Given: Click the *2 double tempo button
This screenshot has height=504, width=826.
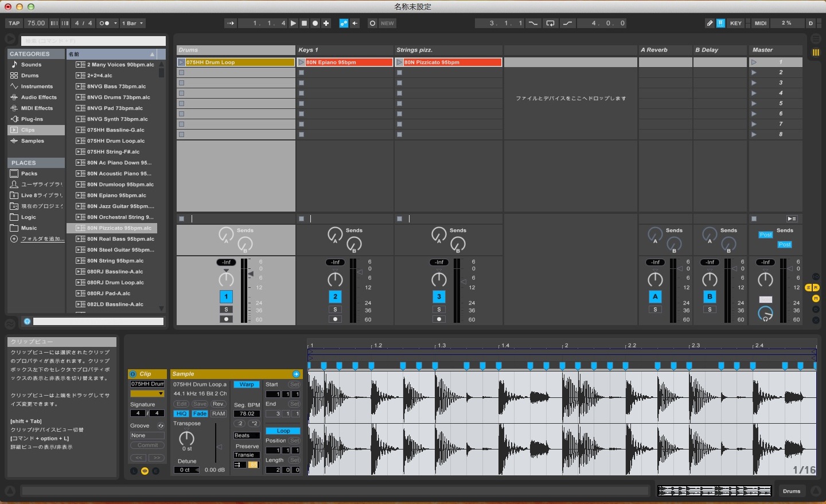Looking at the screenshot, I should pyautogui.click(x=254, y=424).
